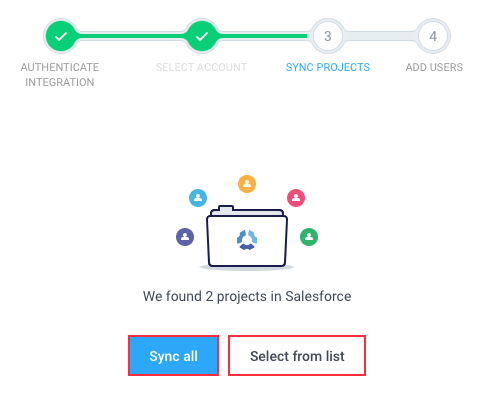Open the Sync Projects step label
The height and width of the screenshot is (401, 491).
(x=328, y=67)
